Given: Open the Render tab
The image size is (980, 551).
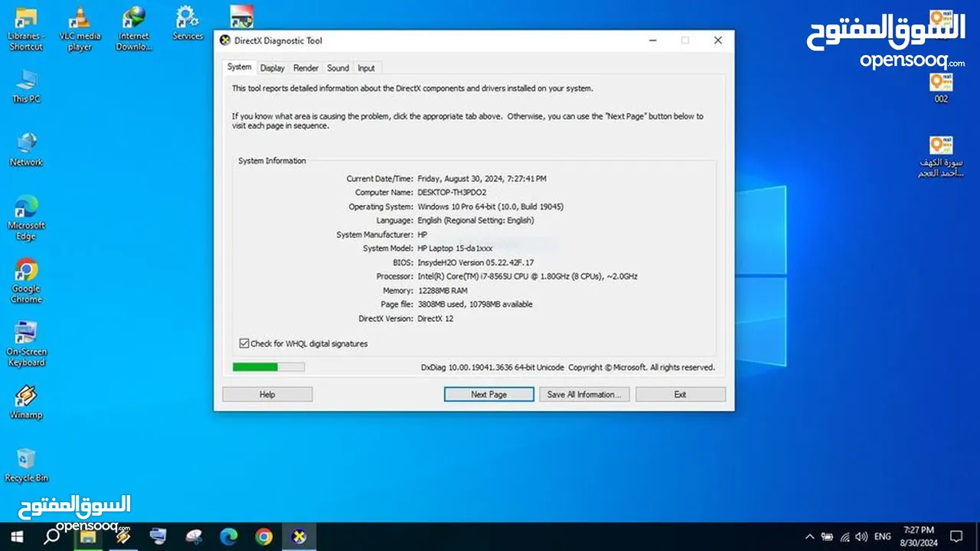Looking at the screenshot, I should (305, 68).
